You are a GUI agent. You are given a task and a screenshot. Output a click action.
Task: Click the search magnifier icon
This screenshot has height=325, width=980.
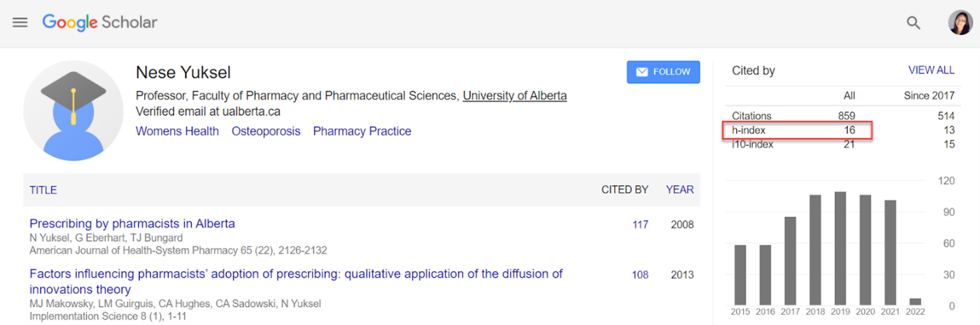pyautogui.click(x=913, y=23)
